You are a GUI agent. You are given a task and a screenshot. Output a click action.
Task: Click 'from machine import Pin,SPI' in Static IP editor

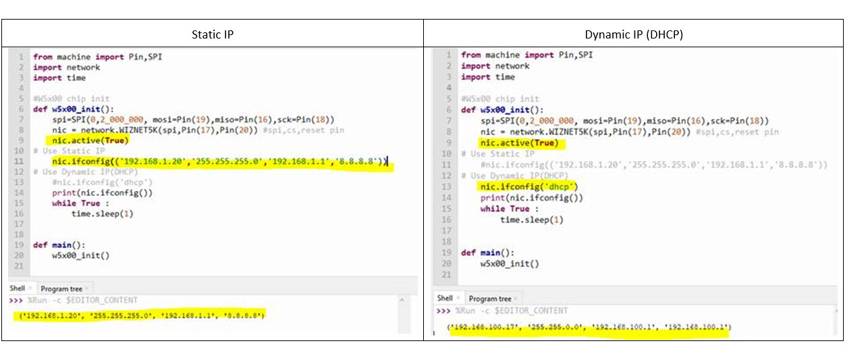(x=97, y=57)
